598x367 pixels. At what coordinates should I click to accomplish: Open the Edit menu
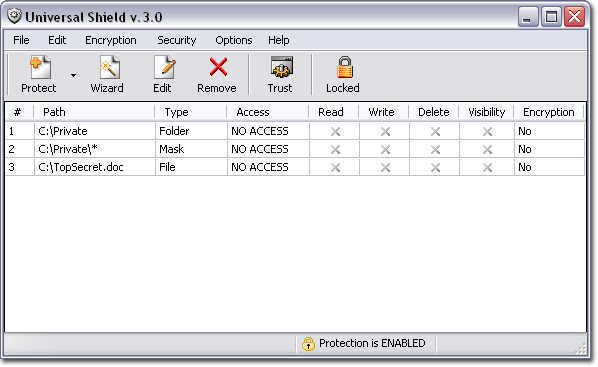[57, 40]
